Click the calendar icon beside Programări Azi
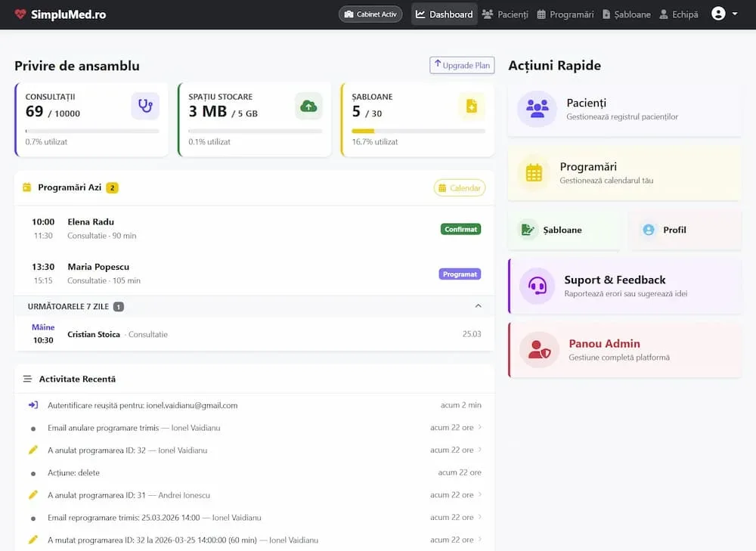This screenshot has height=551, width=756. pyautogui.click(x=27, y=187)
